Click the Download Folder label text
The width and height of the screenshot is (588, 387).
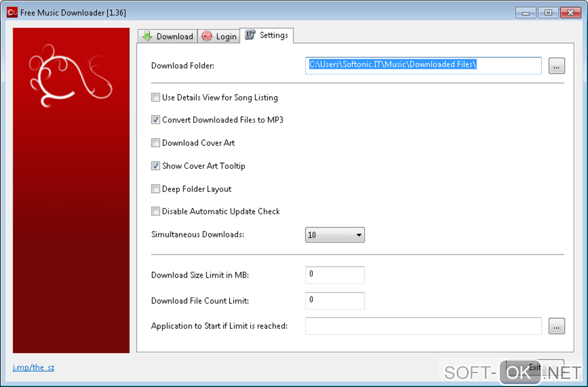coord(183,66)
